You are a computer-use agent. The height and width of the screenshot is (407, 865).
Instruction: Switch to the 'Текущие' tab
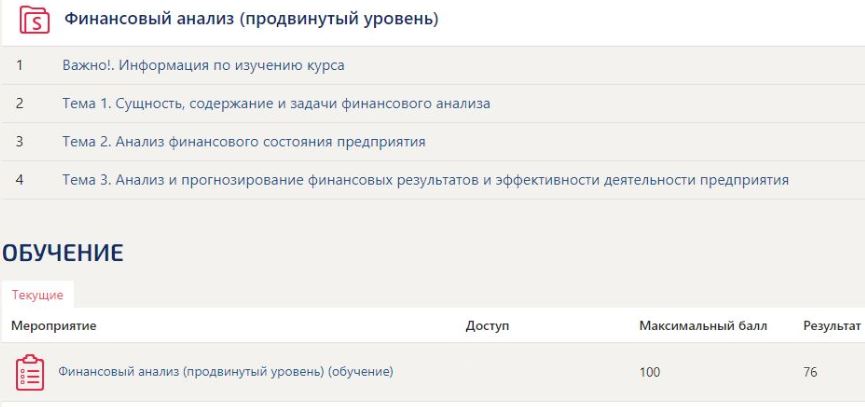pos(38,295)
